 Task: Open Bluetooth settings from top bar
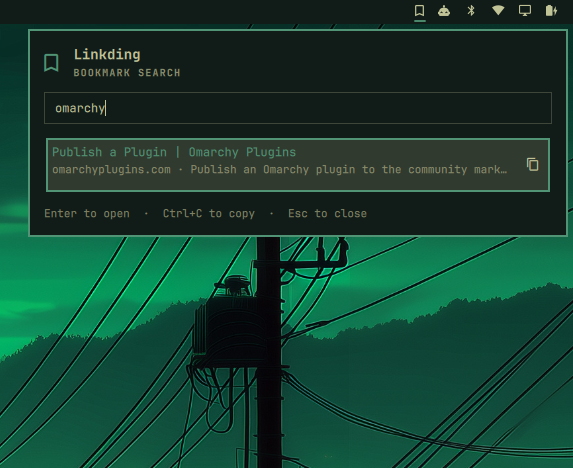471,11
